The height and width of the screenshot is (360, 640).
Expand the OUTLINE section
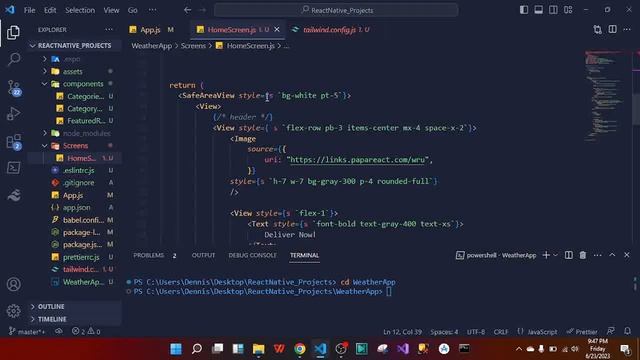[x=75, y=307]
